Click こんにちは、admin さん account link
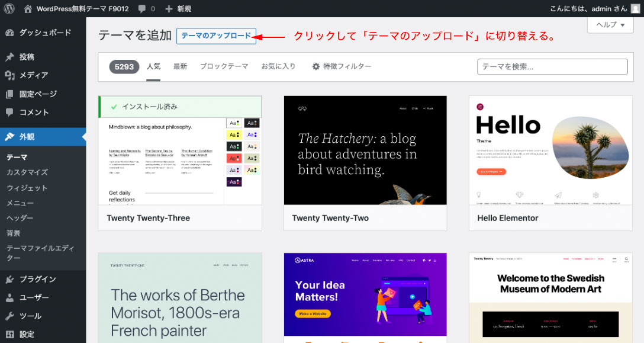Image resolution: width=644 pixels, height=343 pixels. (588, 9)
